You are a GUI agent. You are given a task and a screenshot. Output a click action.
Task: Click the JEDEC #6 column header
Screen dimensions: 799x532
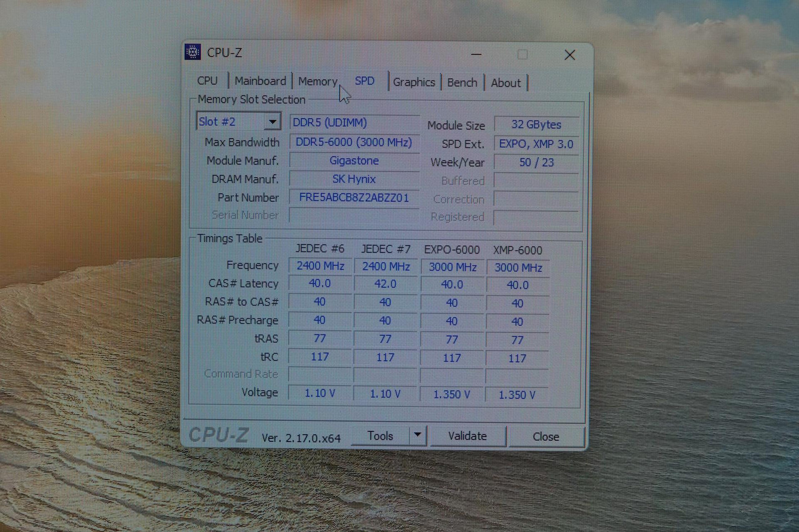(320, 248)
